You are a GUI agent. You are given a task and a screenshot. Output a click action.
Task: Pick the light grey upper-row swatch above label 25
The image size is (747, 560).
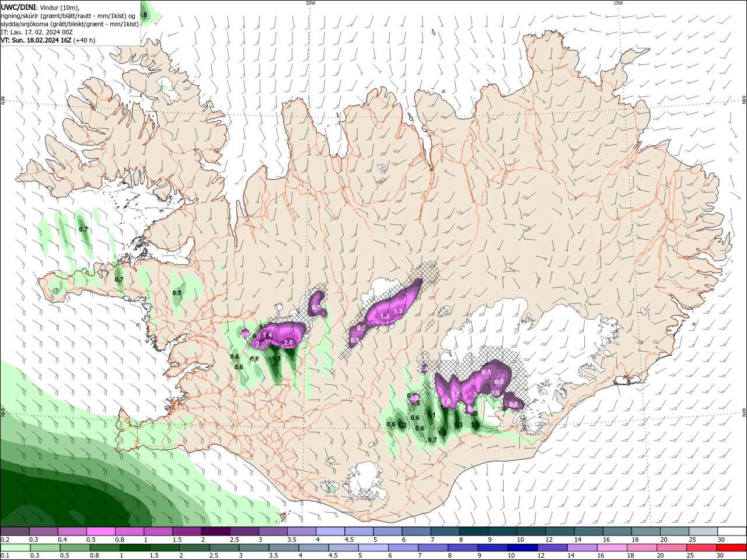pyautogui.click(x=703, y=531)
